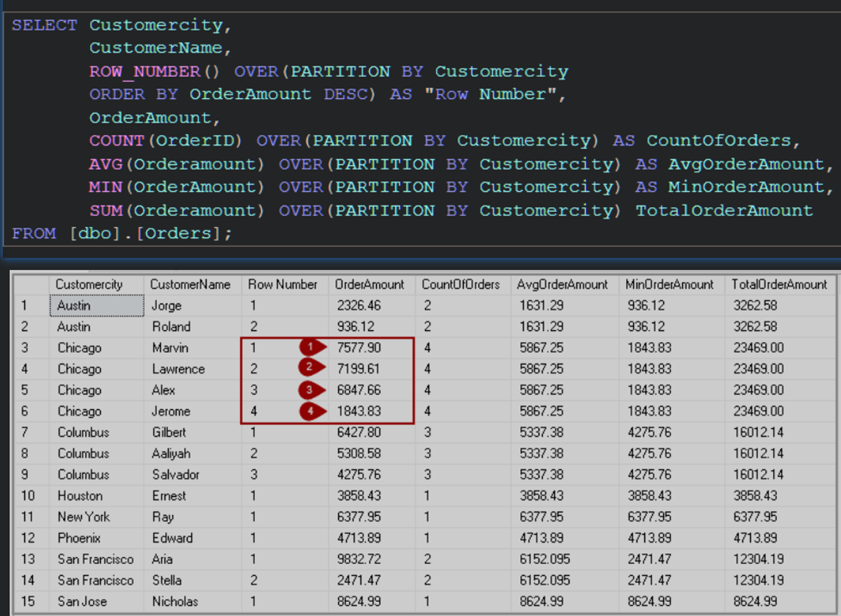This screenshot has width=841, height=616.
Task: Select the MinOrderAmount column header
Action: pyautogui.click(x=672, y=284)
